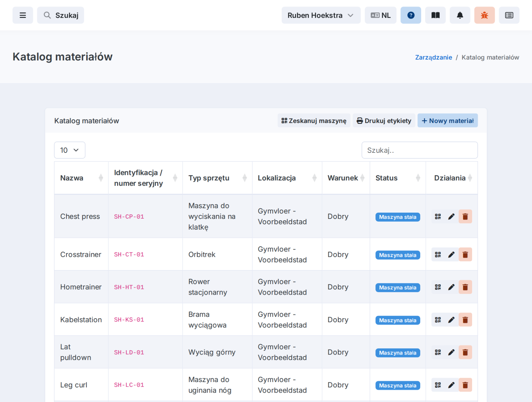Delete the Leg curl row

point(465,385)
